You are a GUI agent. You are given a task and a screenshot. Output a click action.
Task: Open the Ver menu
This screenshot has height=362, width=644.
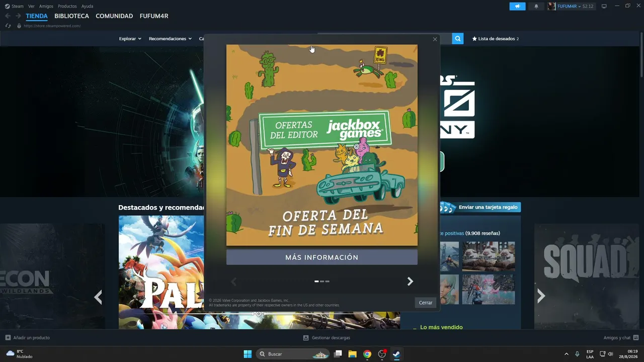(x=31, y=6)
